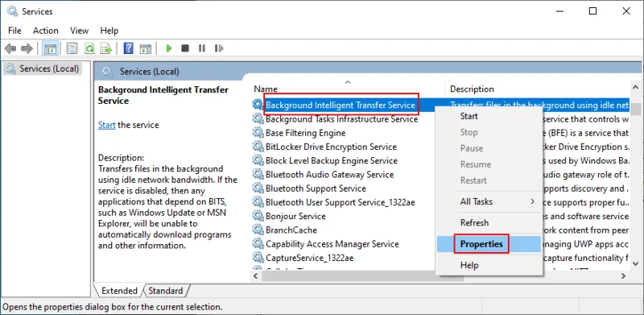Go back with the toolbar Back arrow
The height and width of the screenshot is (315, 644).
pos(10,48)
